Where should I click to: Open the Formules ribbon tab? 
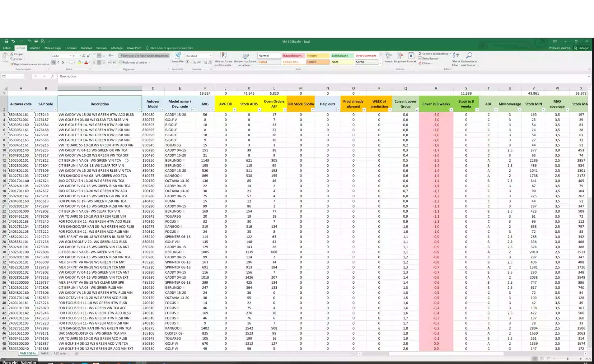point(71,48)
